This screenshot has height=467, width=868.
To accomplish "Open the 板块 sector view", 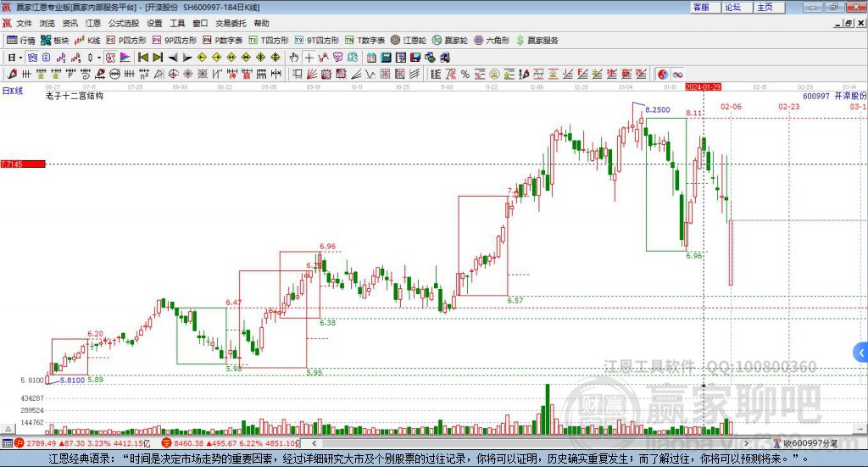I will coord(54,41).
